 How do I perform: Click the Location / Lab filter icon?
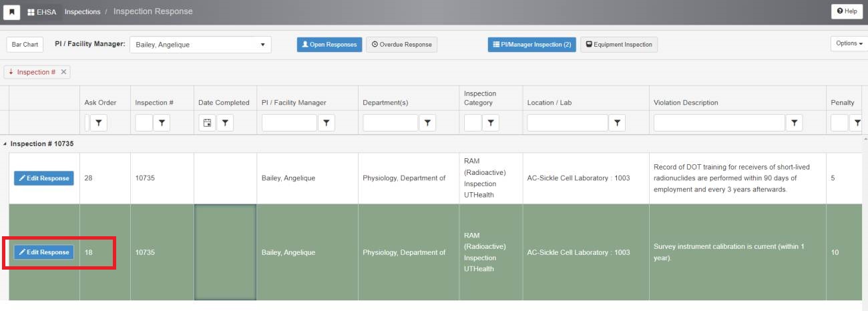point(617,123)
